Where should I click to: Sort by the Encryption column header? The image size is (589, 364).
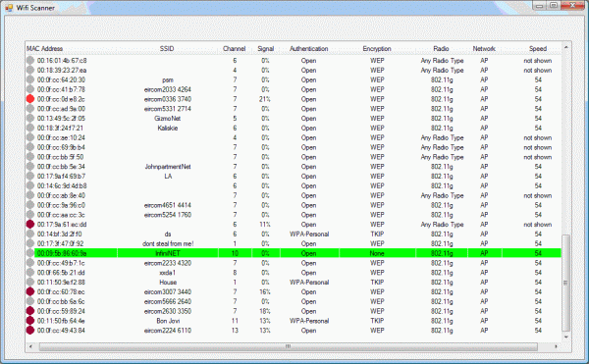click(x=377, y=49)
